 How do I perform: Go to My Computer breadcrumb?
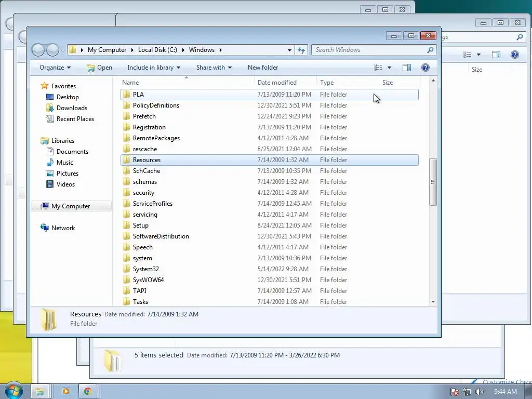pos(107,50)
